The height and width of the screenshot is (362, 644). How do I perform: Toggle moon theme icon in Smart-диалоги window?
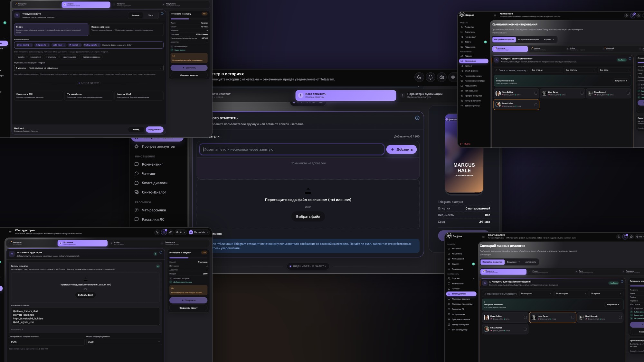click(619, 237)
